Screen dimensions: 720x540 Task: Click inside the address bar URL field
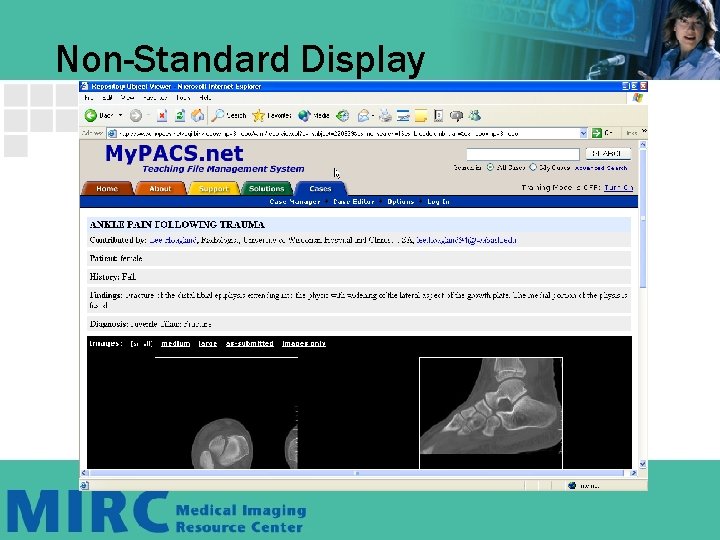[348, 133]
